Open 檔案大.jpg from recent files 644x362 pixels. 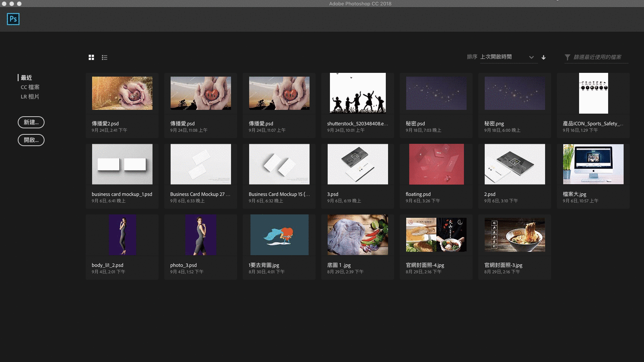pyautogui.click(x=593, y=164)
